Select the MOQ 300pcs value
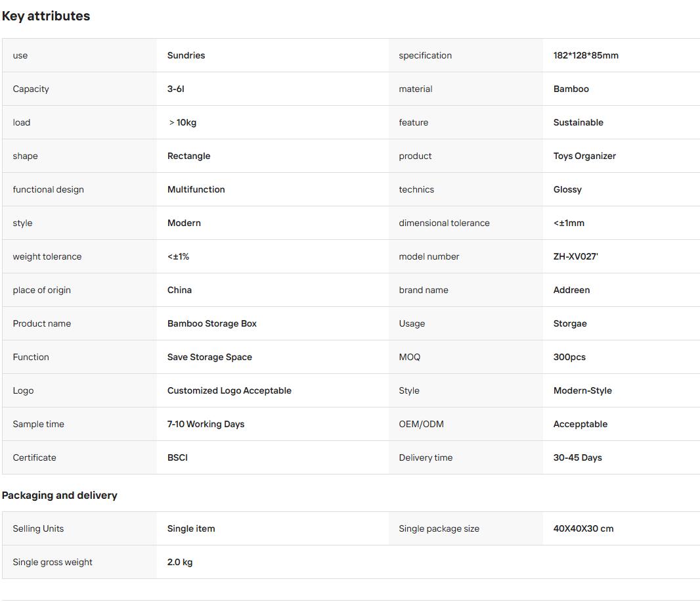The width and height of the screenshot is (700, 602). coord(569,357)
